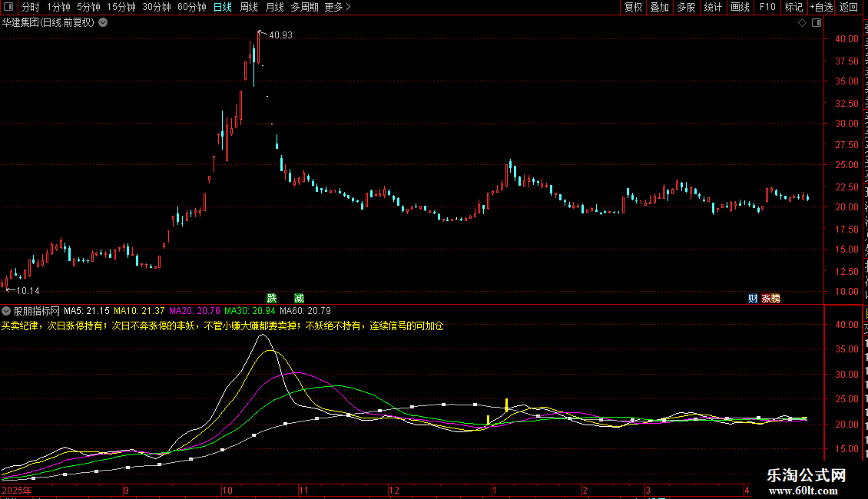Screen dimensions: 868x499
Task: Click the red 涨榜 marker
Action: pyautogui.click(x=770, y=298)
